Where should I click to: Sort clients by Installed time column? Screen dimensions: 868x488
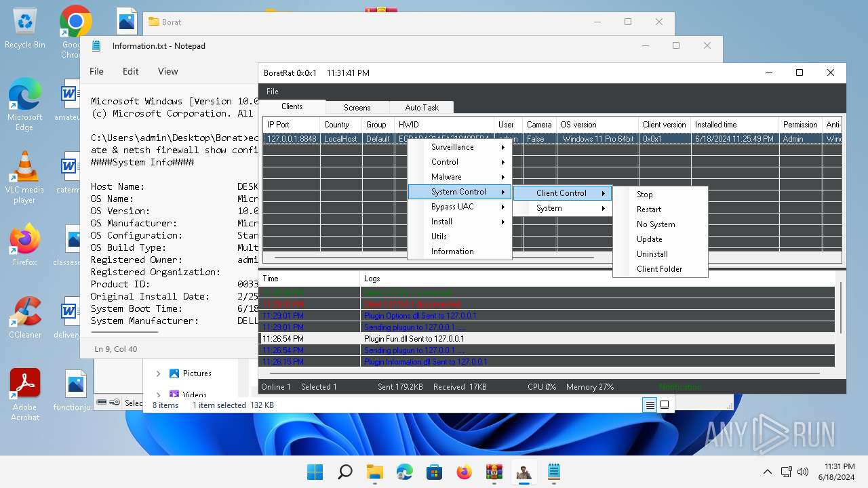pyautogui.click(x=734, y=125)
